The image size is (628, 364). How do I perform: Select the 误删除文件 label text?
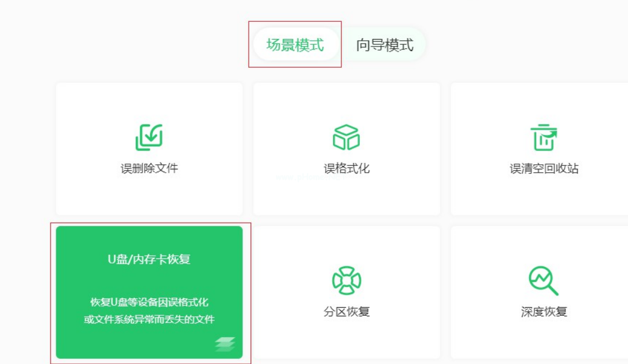pyautogui.click(x=149, y=169)
